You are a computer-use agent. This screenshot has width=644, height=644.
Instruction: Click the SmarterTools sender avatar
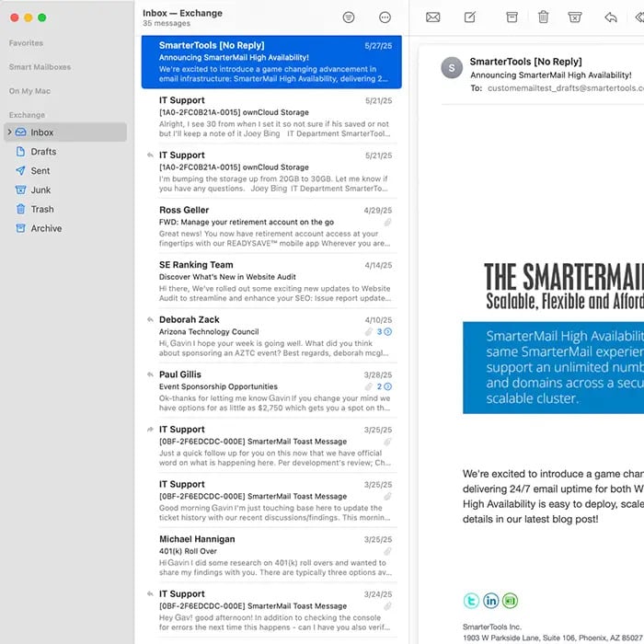coord(452,67)
